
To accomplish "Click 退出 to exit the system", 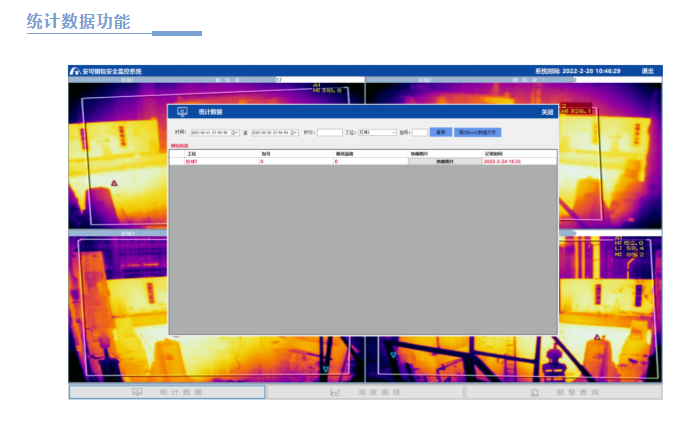I will [647, 71].
